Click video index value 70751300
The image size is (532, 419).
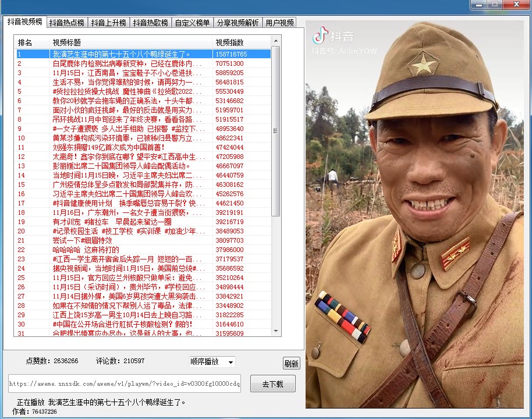[x=230, y=63]
